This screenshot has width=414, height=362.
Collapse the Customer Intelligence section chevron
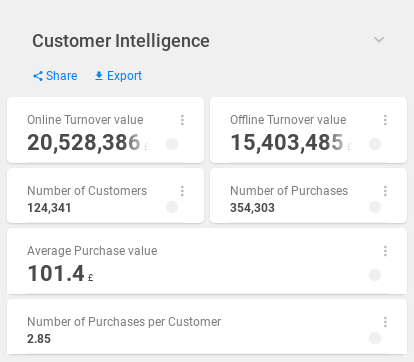coord(379,40)
